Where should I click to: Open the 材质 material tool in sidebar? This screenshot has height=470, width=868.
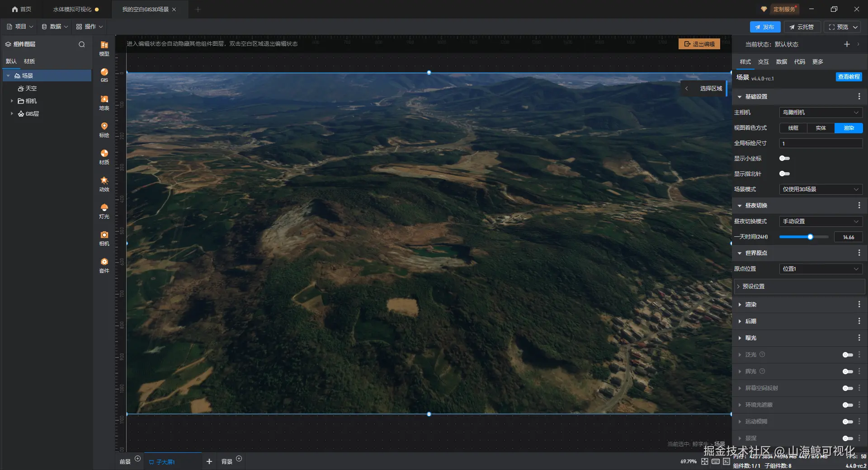click(104, 157)
